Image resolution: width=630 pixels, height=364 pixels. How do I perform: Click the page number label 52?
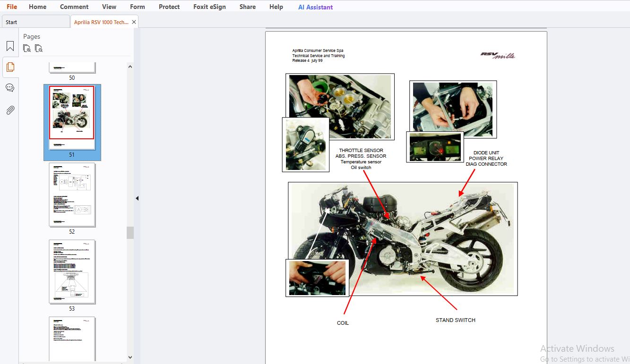[72, 232]
